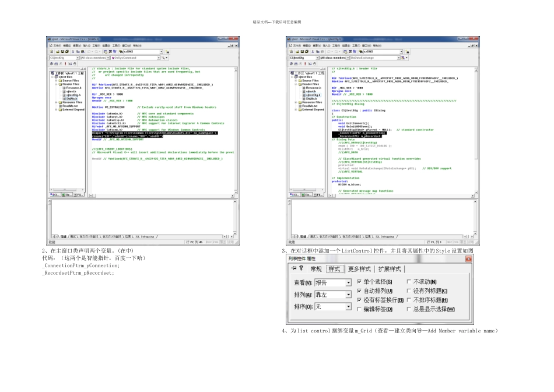Open the 文件 menu in left Visual C++ window
Image resolution: width=554 pixels, height=392 pixels.
click(57, 45)
